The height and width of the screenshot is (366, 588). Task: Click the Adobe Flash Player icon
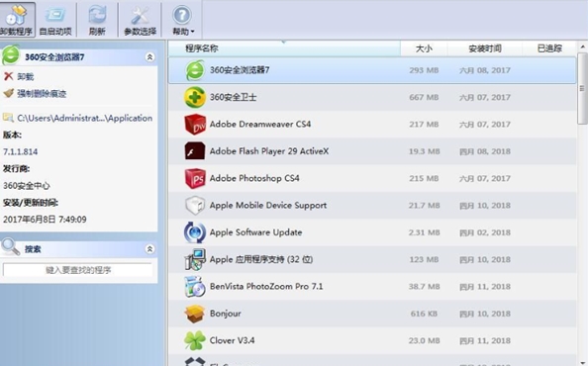point(195,151)
